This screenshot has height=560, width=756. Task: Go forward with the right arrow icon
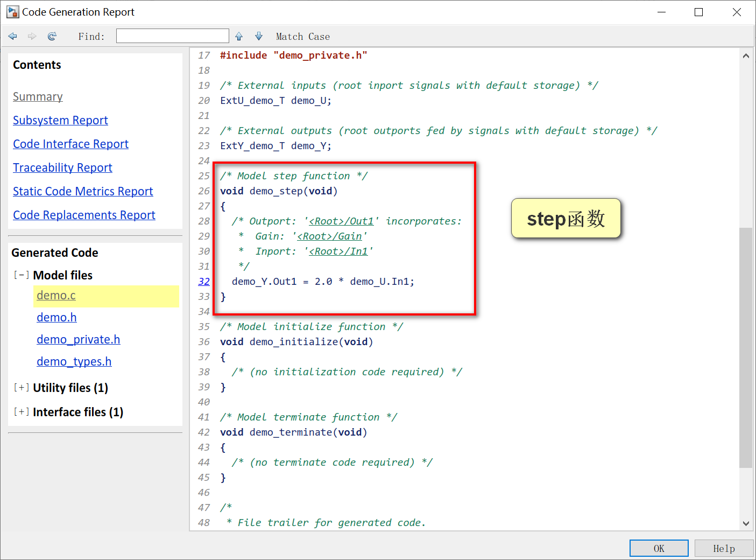(32, 36)
